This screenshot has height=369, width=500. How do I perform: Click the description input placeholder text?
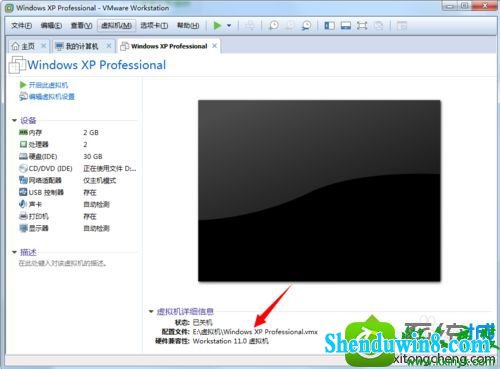point(63,263)
